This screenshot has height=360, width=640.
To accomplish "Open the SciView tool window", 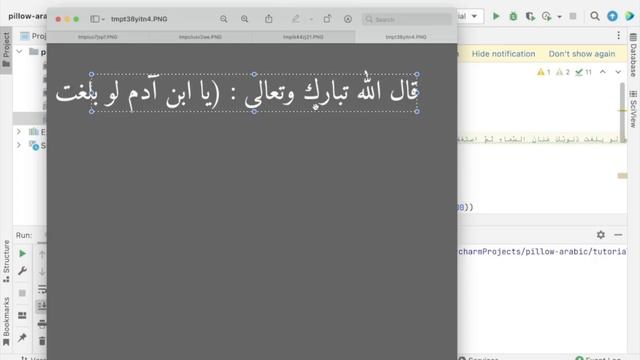I will [x=633, y=109].
